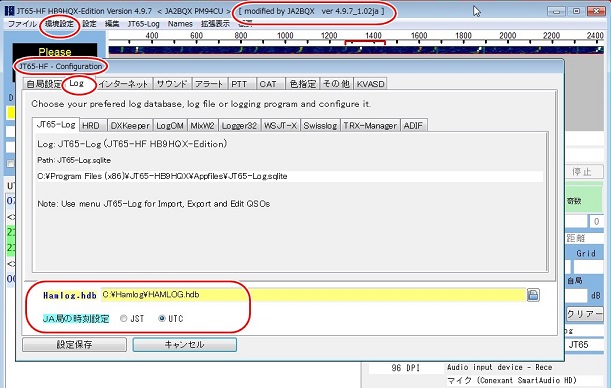Click the waterfall display at 1400 Hz
Image resolution: width=611 pixels, height=388 pixels.
[x=373, y=49]
